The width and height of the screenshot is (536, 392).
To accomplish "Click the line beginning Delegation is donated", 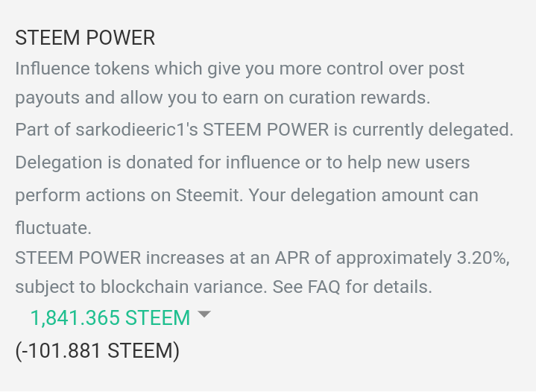I will pos(242,162).
